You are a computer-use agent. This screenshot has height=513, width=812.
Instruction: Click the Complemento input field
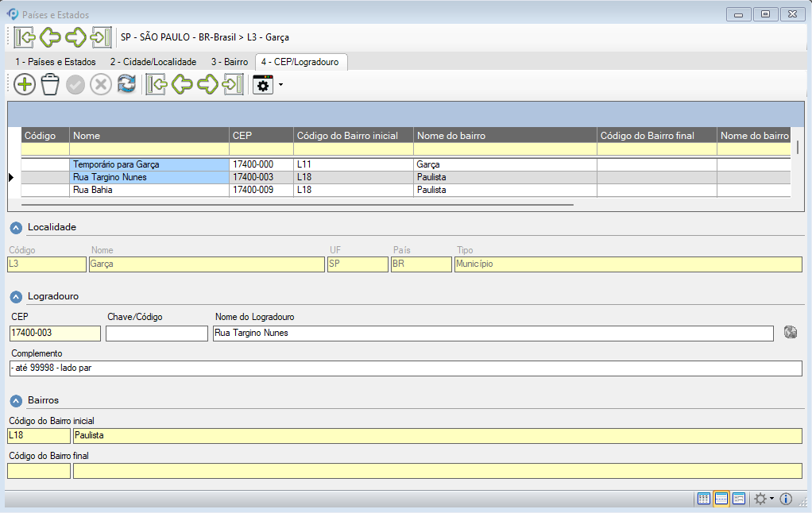pos(405,368)
